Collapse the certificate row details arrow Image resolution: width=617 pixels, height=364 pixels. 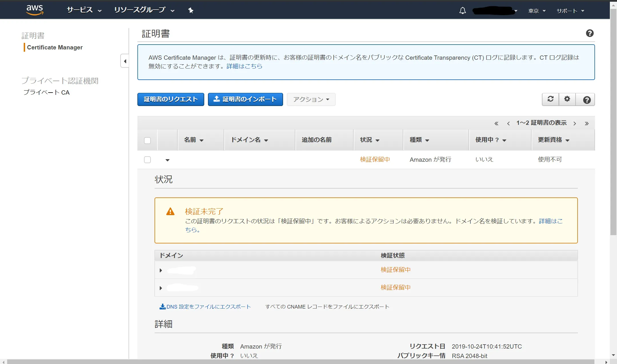coord(168,160)
